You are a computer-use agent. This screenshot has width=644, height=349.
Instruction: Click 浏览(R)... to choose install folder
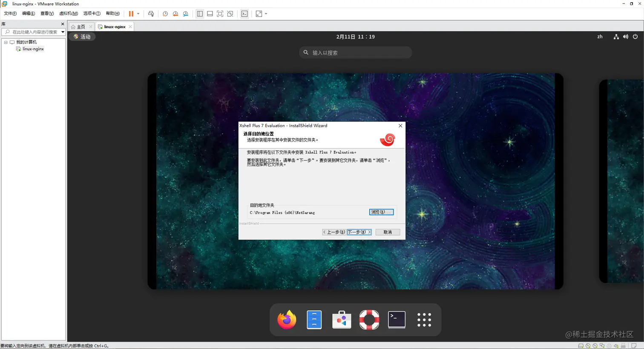(x=381, y=212)
